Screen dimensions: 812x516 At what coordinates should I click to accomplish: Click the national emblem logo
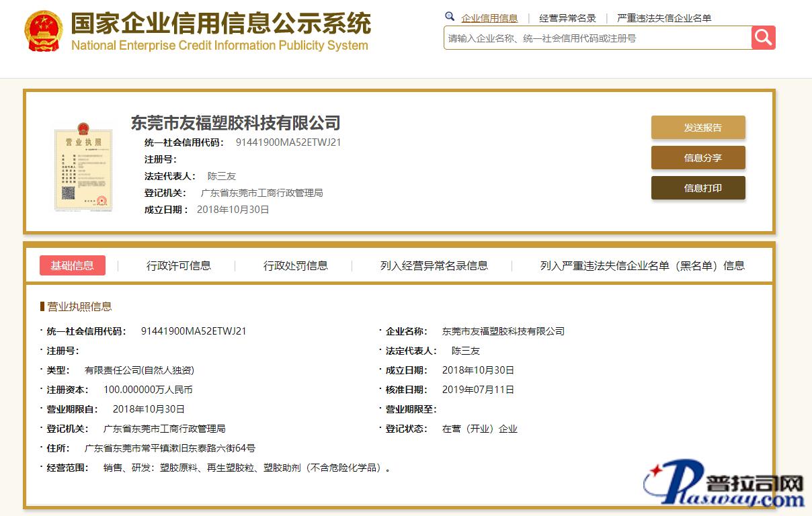coord(42,31)
